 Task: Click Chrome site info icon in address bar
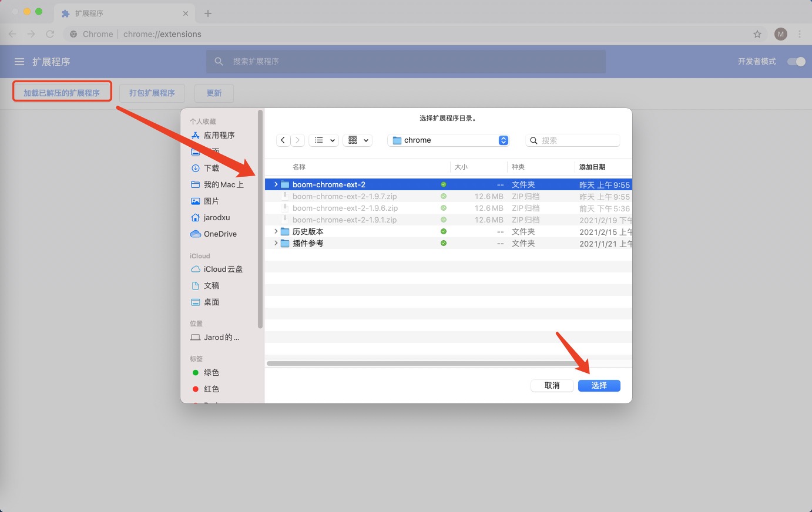[73, 34]
